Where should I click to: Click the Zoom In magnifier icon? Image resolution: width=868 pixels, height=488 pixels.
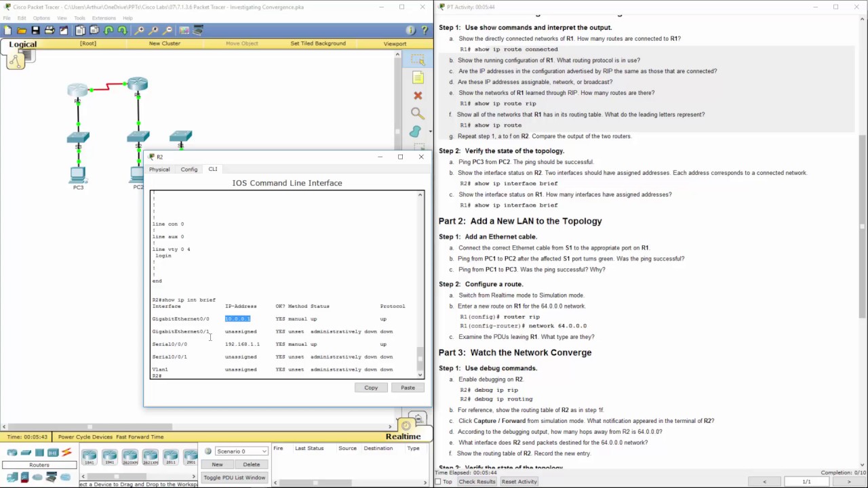140,30
